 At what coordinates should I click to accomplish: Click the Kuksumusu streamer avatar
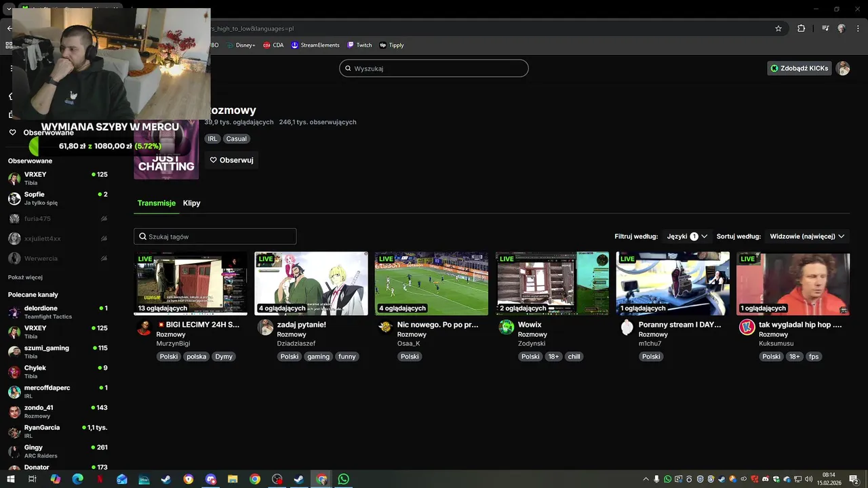click(747, 328)
